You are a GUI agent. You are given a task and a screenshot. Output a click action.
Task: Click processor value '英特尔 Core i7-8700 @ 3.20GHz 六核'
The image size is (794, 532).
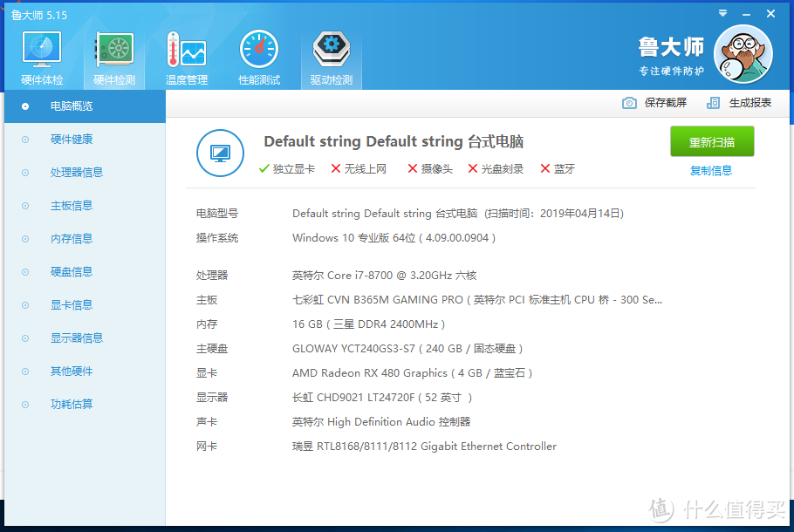384,276
